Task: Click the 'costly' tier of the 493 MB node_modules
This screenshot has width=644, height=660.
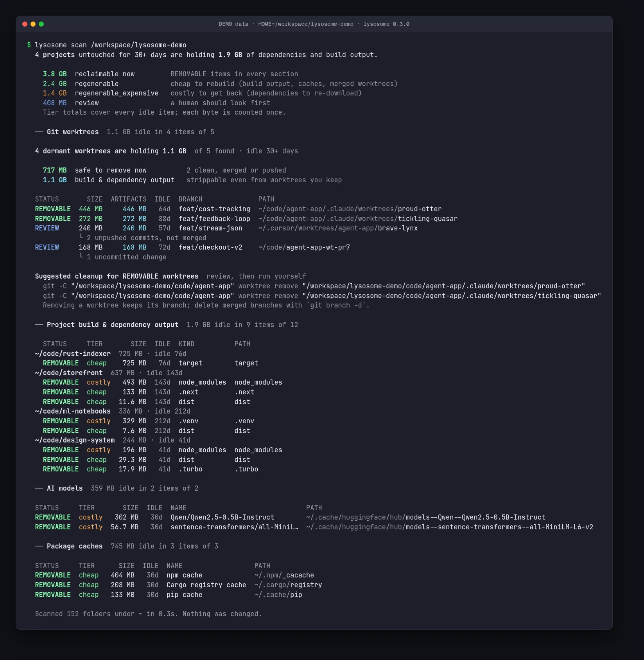Action: coord(99,382)
